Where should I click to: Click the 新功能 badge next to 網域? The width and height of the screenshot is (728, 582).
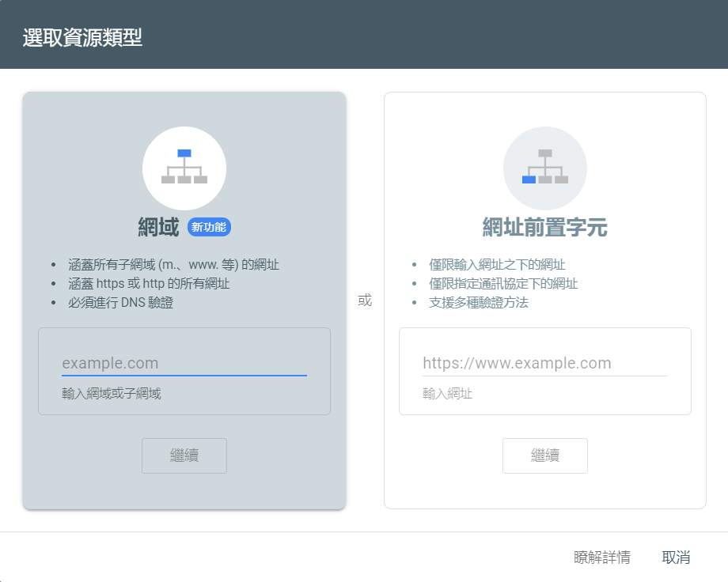coord(209,227)
